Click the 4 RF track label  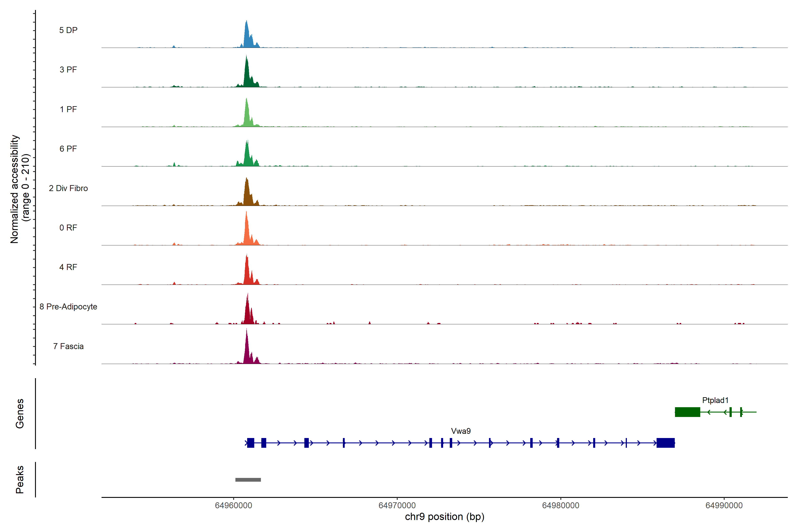click(x=68, y=267)
